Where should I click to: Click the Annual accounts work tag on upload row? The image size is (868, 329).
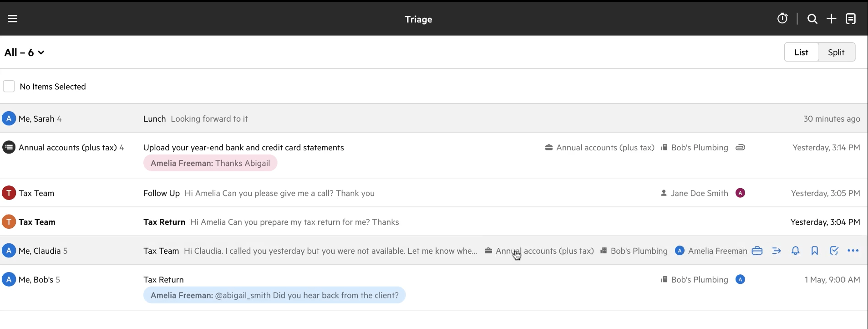pos(599,148)
